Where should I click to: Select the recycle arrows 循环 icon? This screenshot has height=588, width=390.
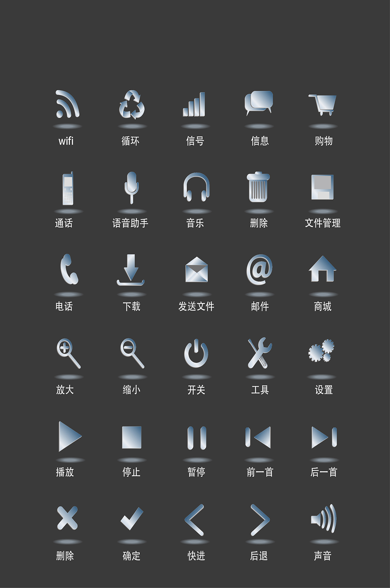tap(132, 104)
